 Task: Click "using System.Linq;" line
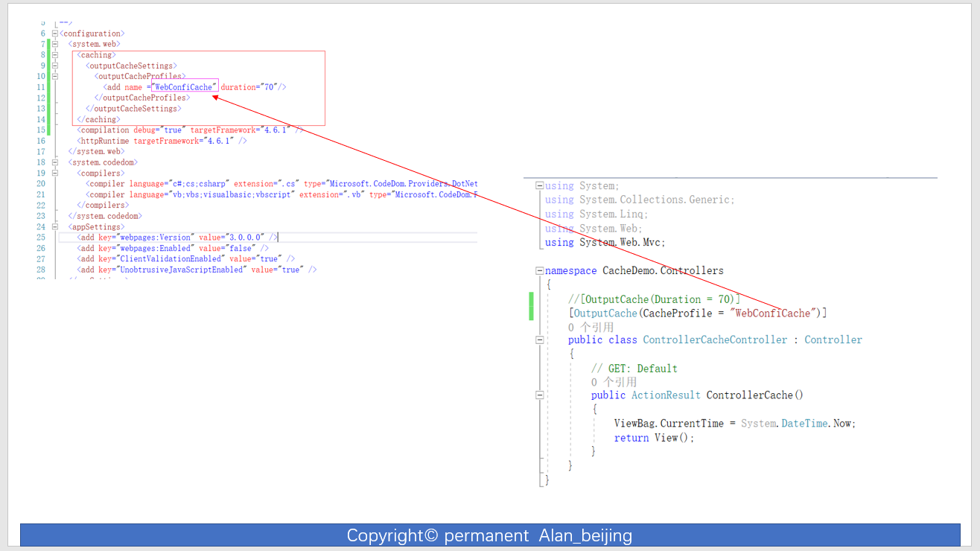pyautogui.click(x=596, y=214)
